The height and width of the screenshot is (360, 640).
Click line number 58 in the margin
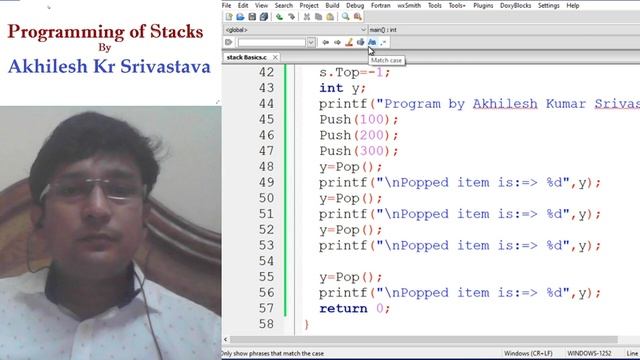pyautogui.click(x=266, y=324)
